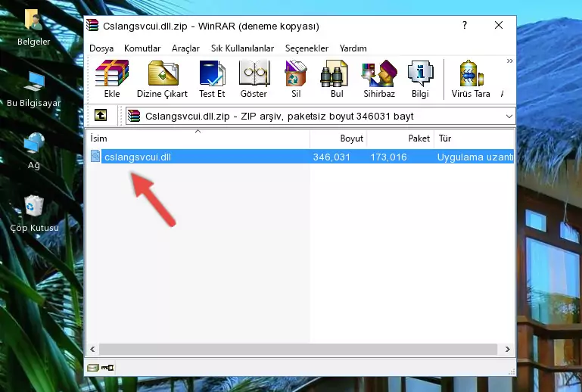Open the archive path dropdown arrow
Screen dimensions: 582x392
509,117
